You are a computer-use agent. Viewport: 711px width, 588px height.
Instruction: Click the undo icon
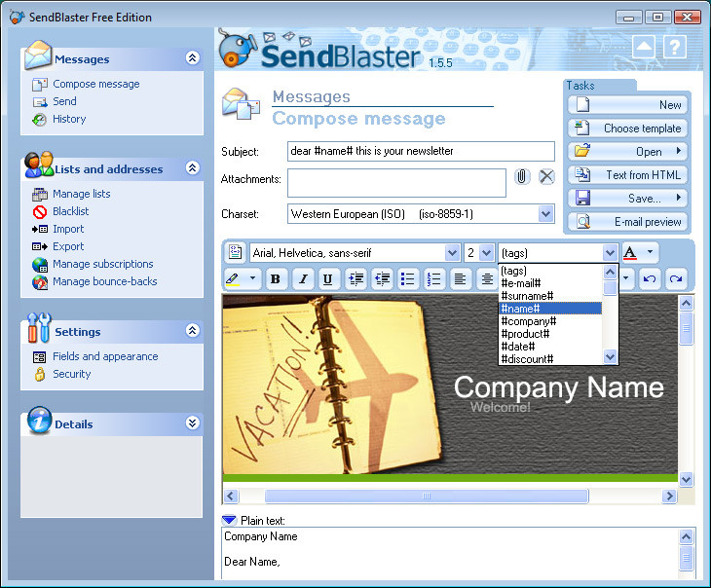[x=650, y=279]
